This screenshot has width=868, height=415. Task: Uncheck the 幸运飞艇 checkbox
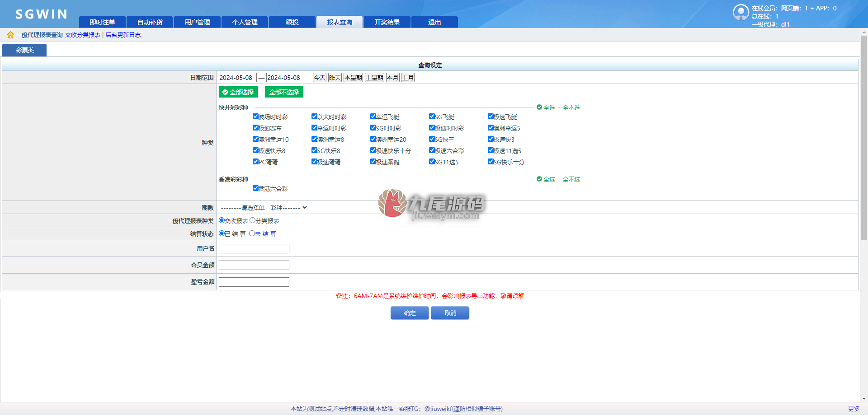373,117
